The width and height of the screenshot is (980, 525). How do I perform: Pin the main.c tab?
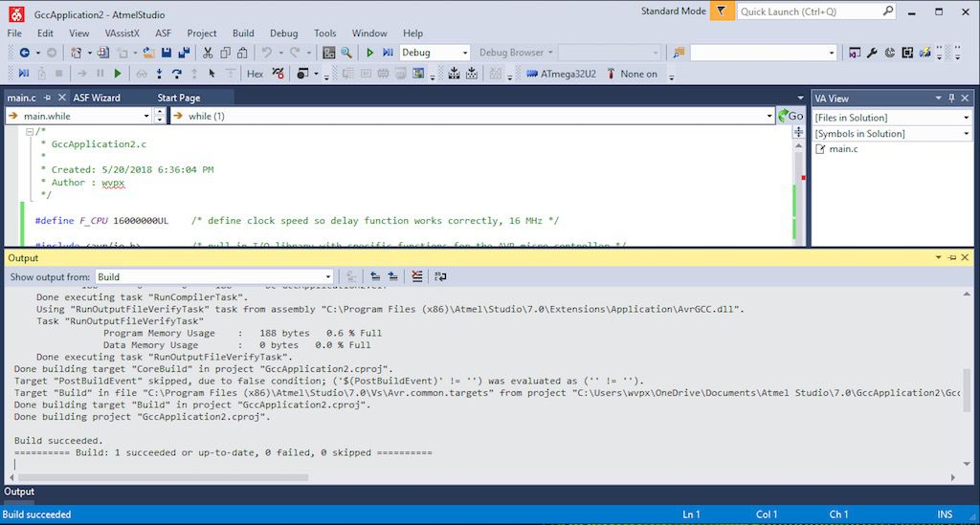[x=47, y=98]
